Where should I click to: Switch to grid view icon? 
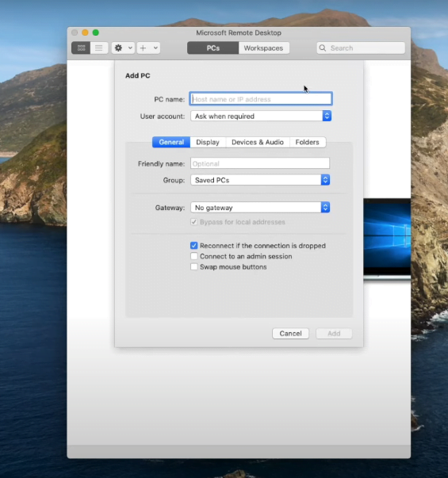tap(81, 48)
